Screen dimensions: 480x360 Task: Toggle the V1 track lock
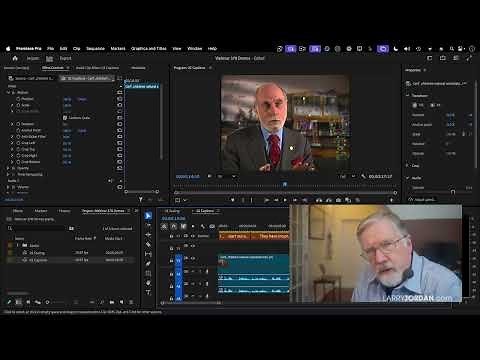[171, 261]
